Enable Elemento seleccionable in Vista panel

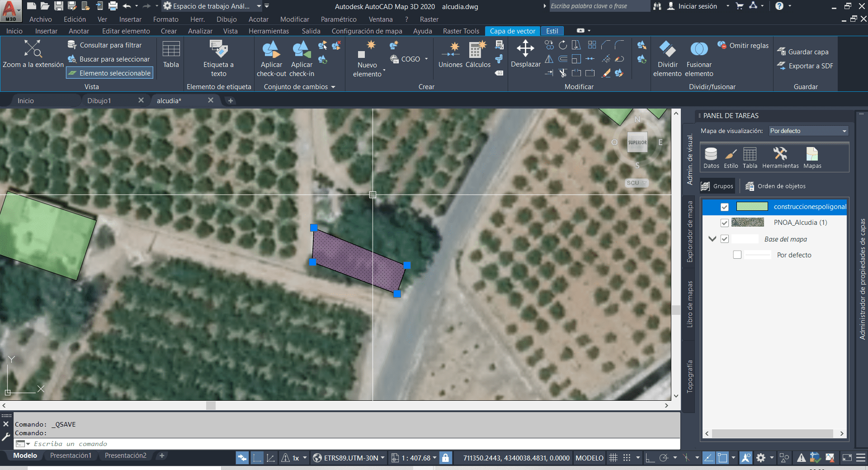(109, 72)
